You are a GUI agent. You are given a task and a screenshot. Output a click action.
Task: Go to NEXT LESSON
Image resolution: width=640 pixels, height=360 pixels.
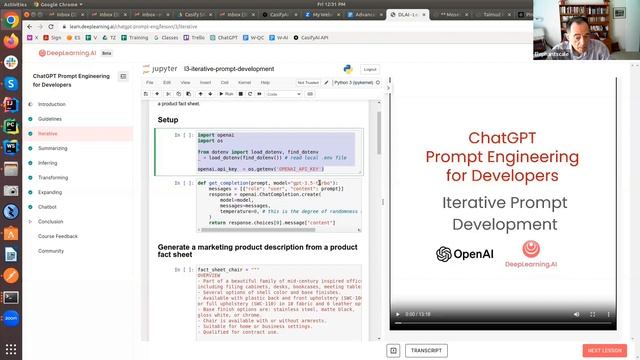point(604,351)
